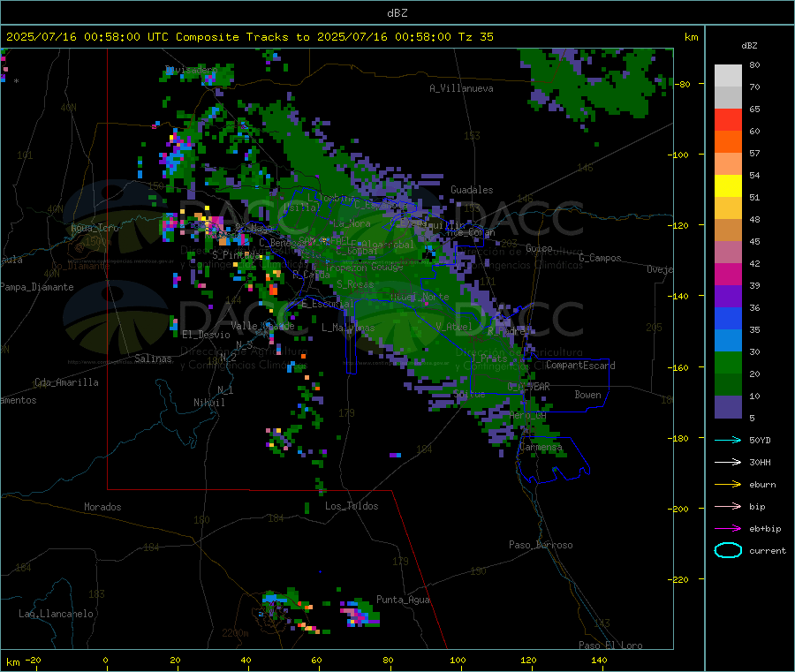Click the 42 dBZ magenta swatch

click(x=728, y=274)
